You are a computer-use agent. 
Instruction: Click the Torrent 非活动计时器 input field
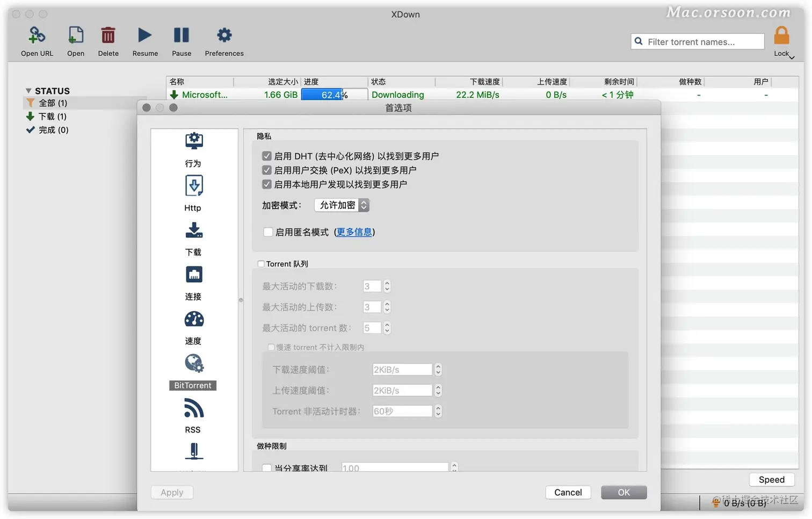402,411
